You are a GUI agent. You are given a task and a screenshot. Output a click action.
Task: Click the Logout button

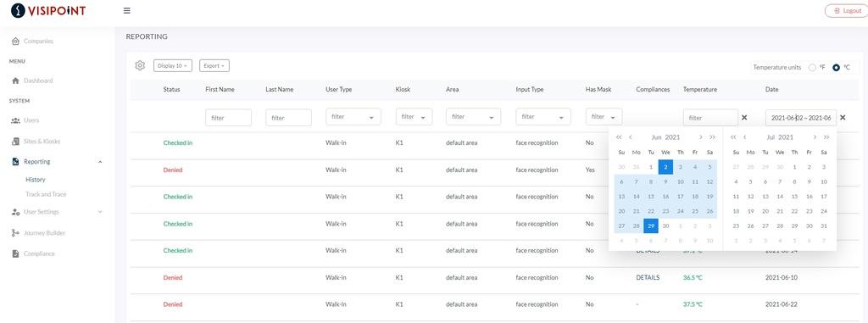[x=847, y=10]
